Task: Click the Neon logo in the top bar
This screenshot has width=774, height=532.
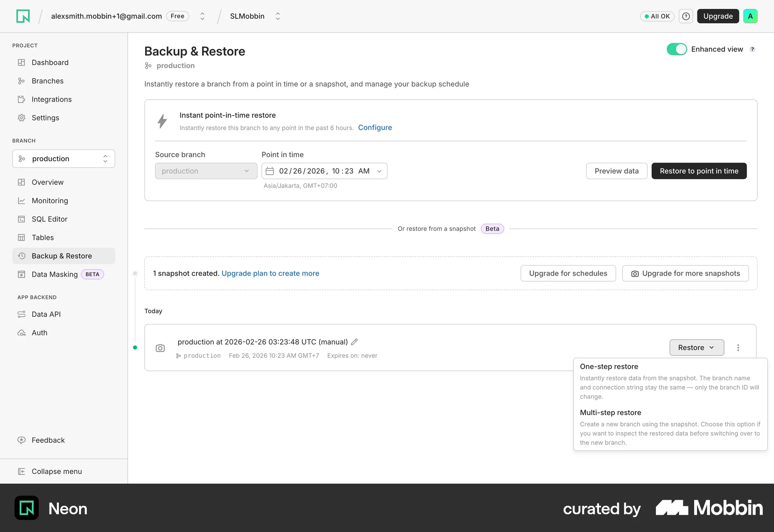Action: (x=23, y=16)
